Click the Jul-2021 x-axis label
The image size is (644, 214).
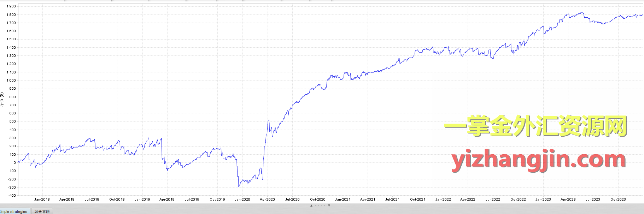[392, 200]
